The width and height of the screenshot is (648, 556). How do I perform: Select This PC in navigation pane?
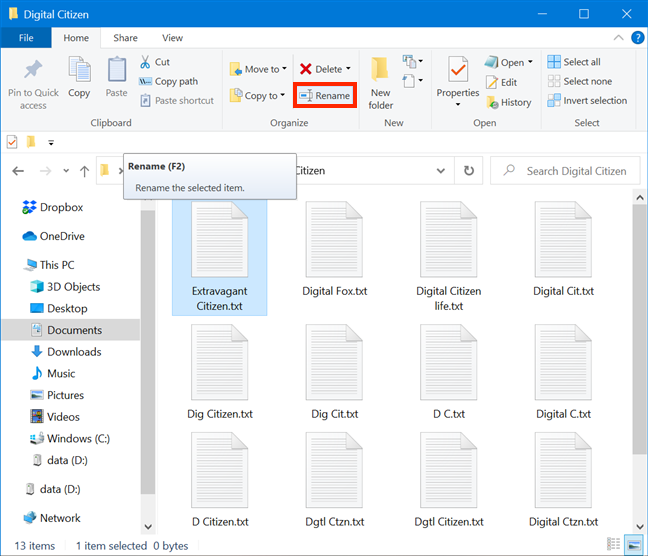[50, 265]
